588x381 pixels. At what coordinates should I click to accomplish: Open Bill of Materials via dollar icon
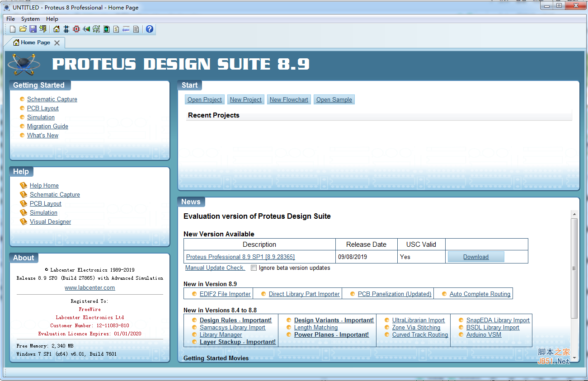pos(115,28)
